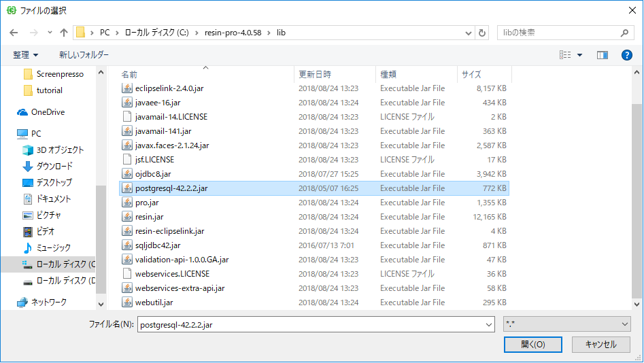Click the PC breadcrumb segment
This screenshot has width=644, height=363.
point(105,33)
